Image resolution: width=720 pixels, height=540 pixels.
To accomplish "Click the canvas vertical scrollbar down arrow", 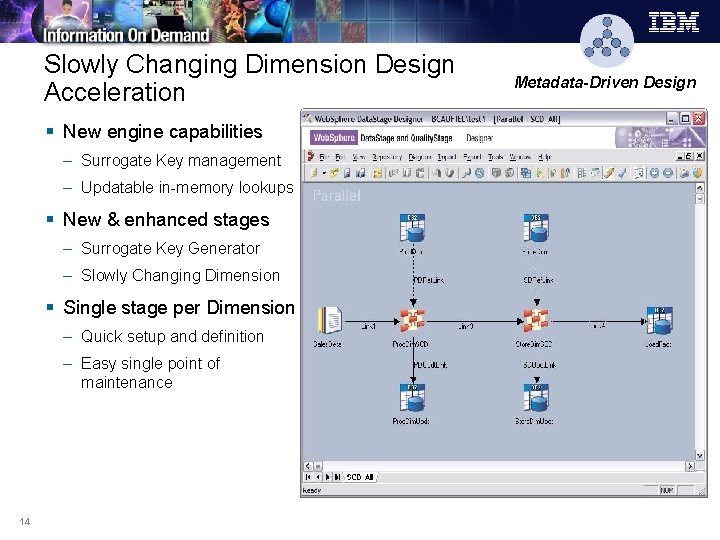I will [x=700, y=456].
